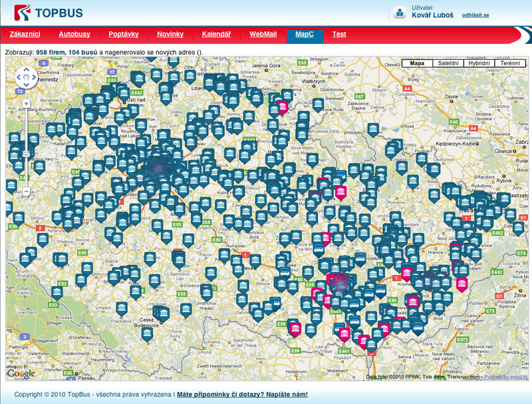Switch map view to Satelitní

click(x=448, y=63)
